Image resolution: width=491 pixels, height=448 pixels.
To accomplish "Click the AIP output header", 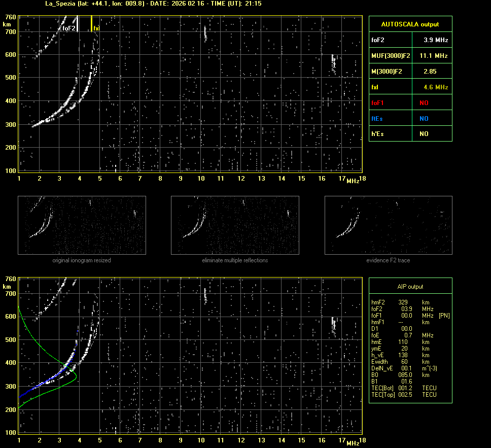I will tap(410, 287).
